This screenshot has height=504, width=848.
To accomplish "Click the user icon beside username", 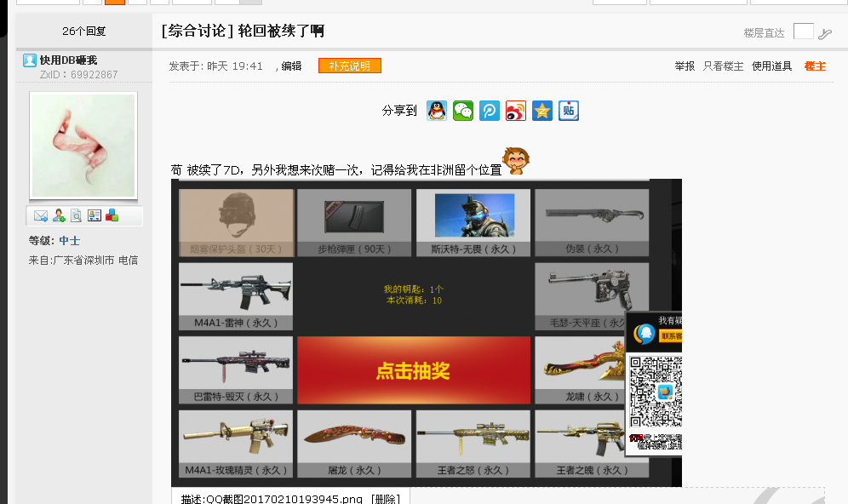I will pyautogui.click(x=29, y=60).
